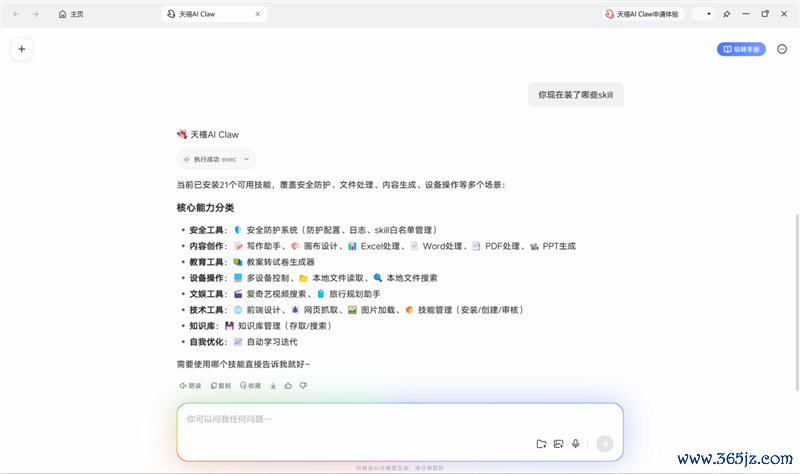
Task: Open the title bar dropdown arrow
Action: tap(709, 14)
